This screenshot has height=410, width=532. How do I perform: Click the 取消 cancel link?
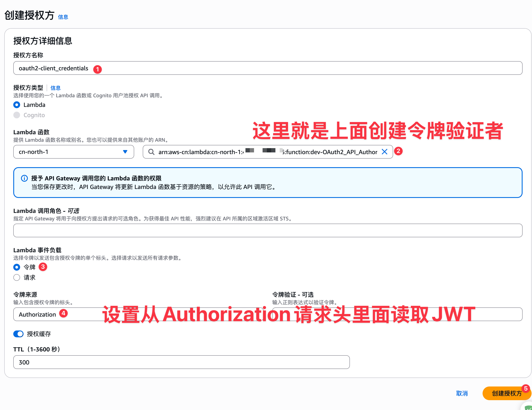462,393
